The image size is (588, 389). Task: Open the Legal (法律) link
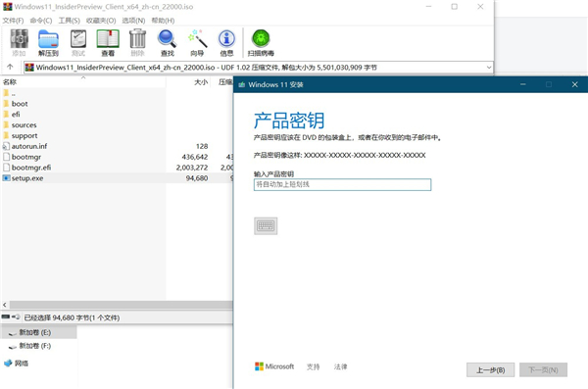point(340,366)
